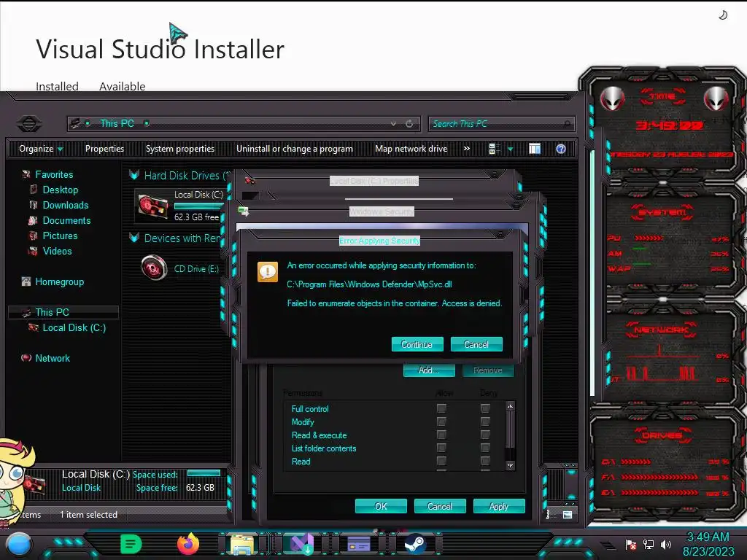Open the purple window taskbar icon
The height and width of the screenshot is (560, 747).
pyautogui.click(x=359, y=544)
